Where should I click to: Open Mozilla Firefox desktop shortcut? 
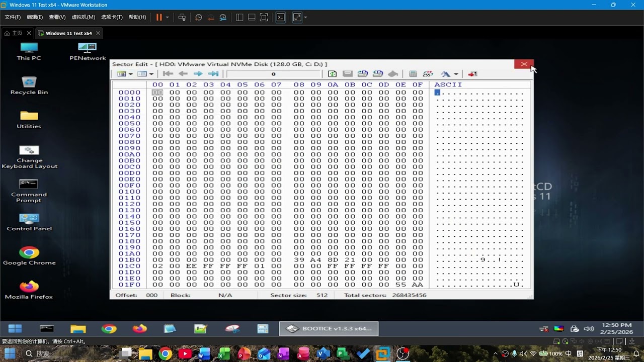[x=29, y=290]
